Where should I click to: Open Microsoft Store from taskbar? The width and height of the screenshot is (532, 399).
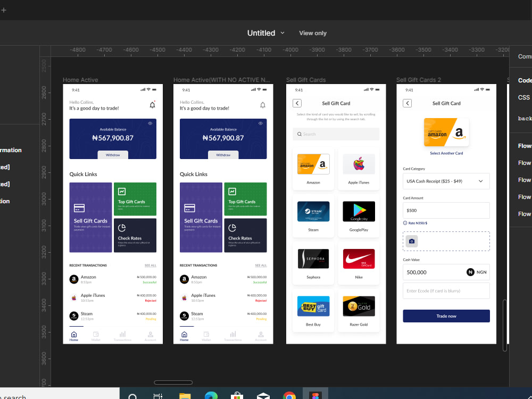coord(237,396)
